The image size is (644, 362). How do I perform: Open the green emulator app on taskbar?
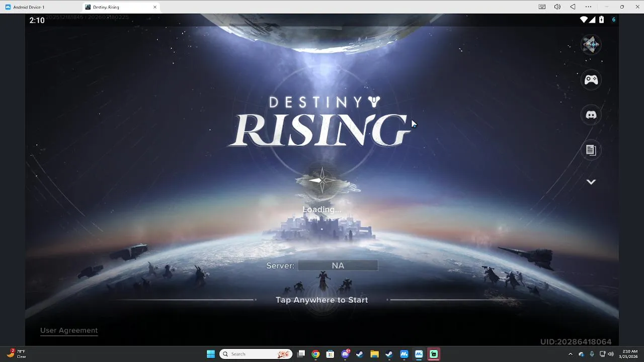click(433, 354)
